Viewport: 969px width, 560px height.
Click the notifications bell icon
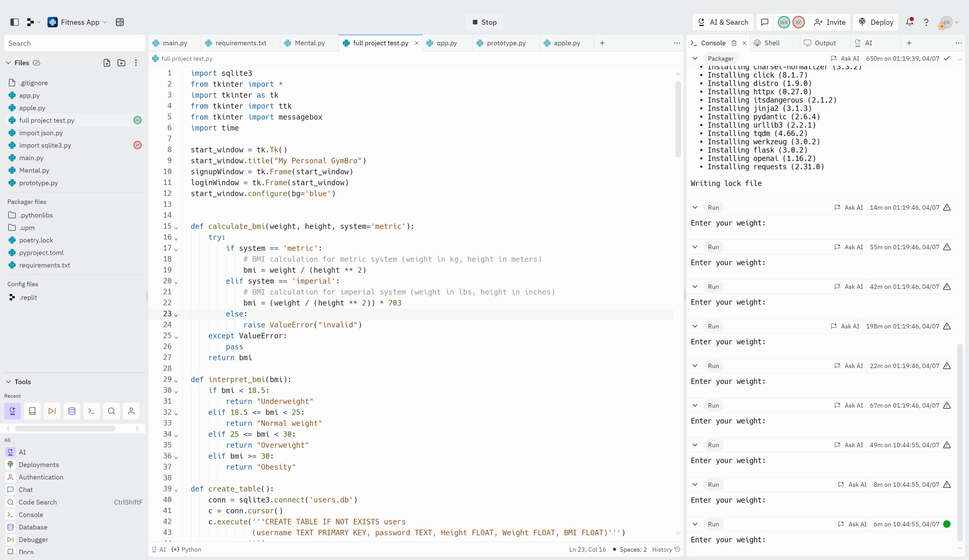[x=909, y=22]
